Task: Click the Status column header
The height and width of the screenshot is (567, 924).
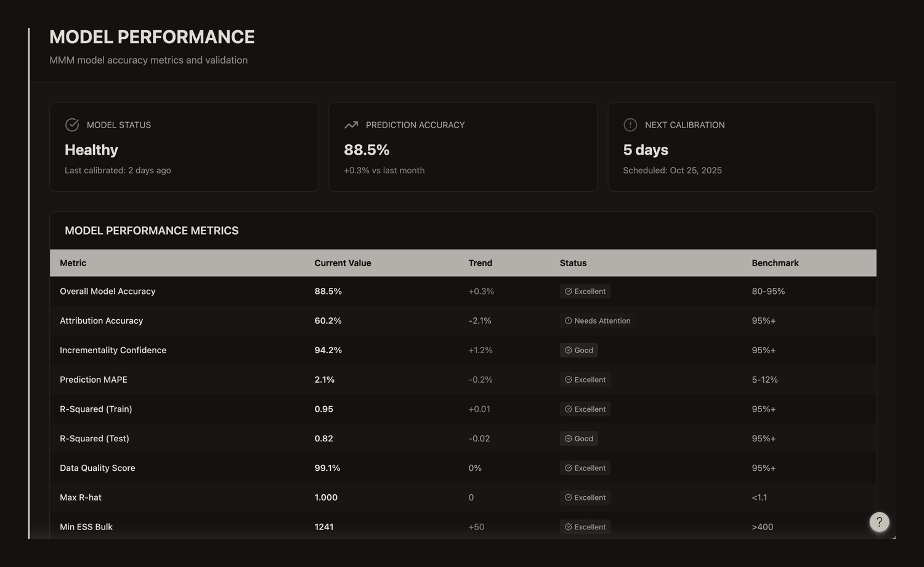Action: 573,263
